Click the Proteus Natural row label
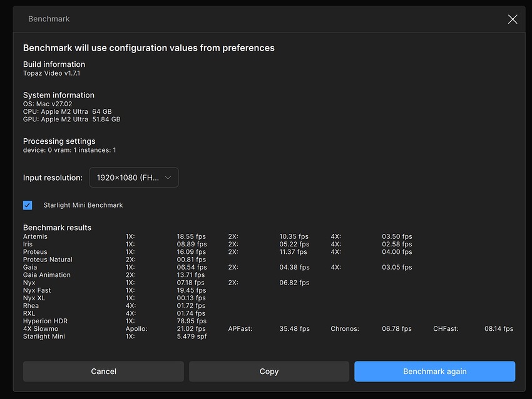532x399 pixels. pos(48,260)
